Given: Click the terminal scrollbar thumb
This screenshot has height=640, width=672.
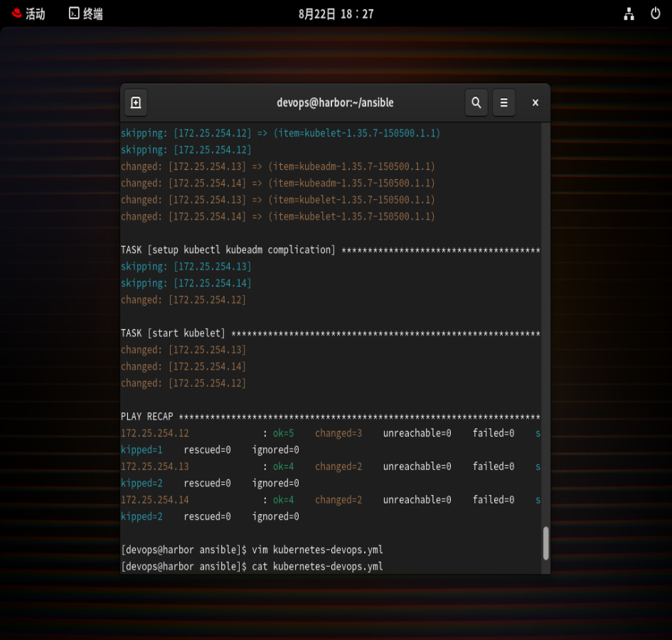Looking at the screenshot, I should (x=545, y=543).
